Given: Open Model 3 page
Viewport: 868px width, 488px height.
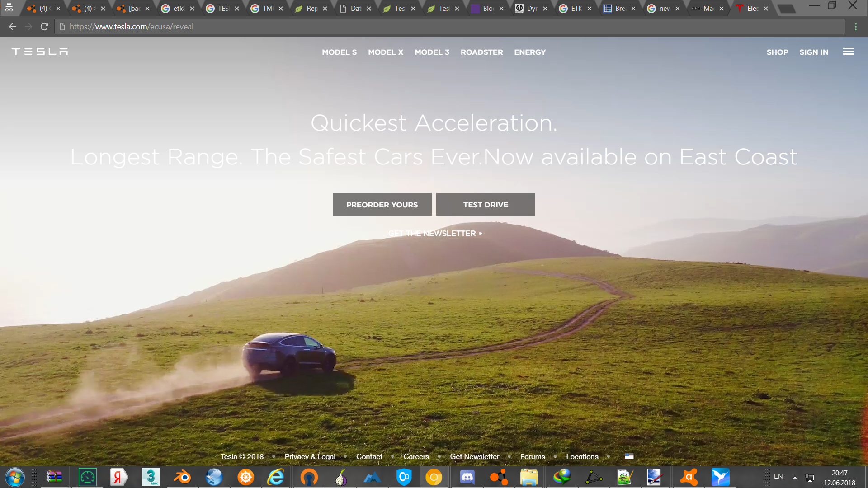Looking at the screenshot, I should click(432, 52).
